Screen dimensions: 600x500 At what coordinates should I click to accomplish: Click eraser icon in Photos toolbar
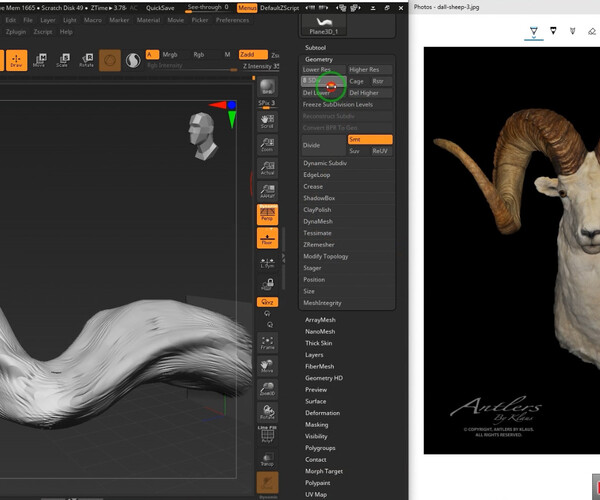pyautogui.click(x=592, y=31)
